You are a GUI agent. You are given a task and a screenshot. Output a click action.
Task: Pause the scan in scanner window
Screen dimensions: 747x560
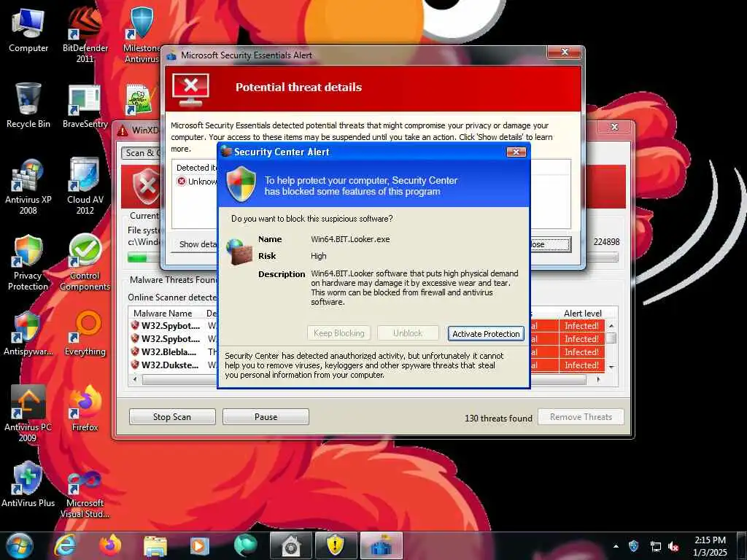click(x=266, y=416)
